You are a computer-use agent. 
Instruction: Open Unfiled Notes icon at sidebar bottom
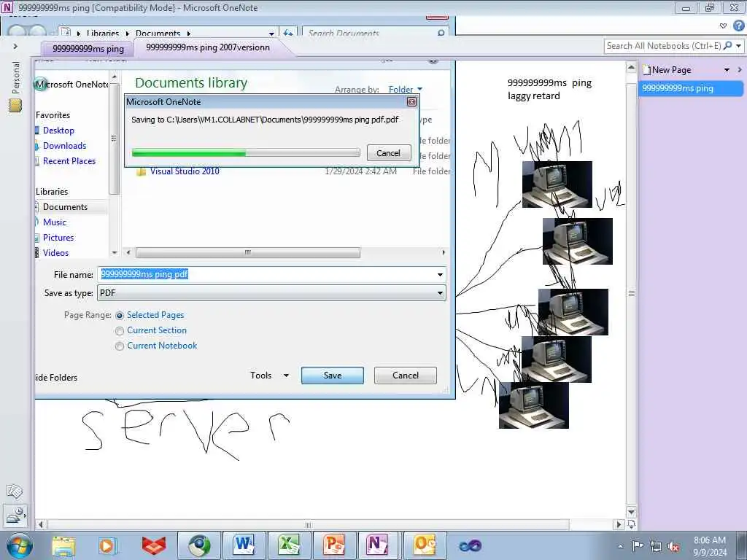pyautogui.click(x=15, y=491)
